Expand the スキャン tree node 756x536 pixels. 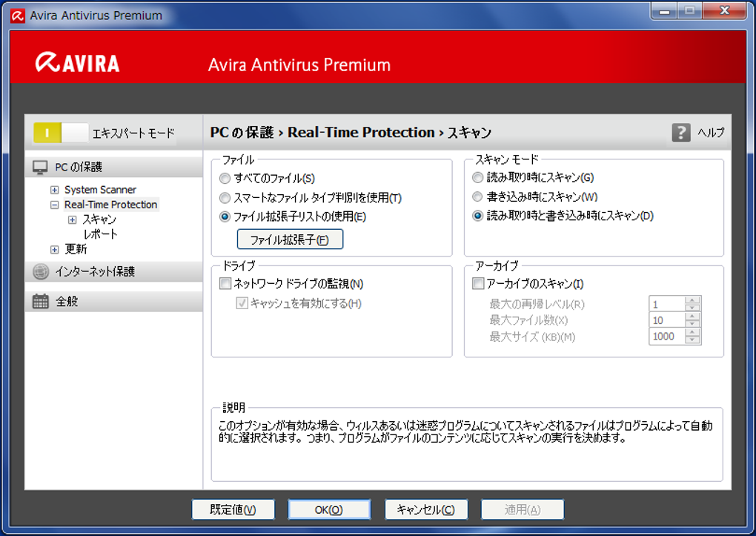tap(72, 220)
